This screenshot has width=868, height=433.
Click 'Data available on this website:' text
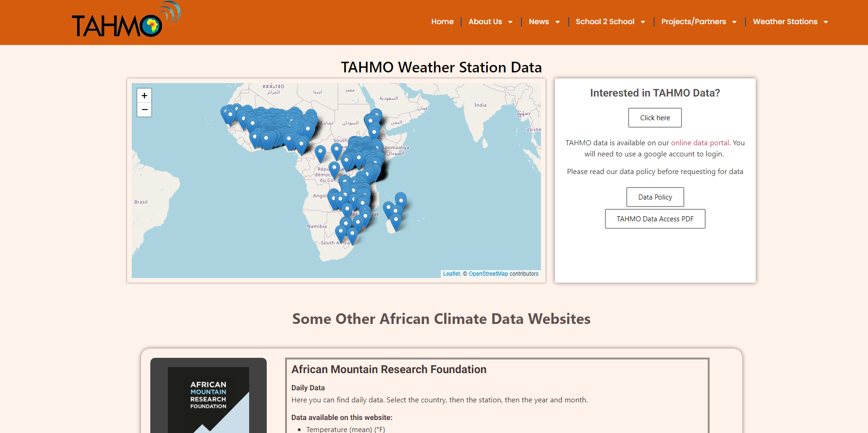pyautogui.click(x=342, y=418)
